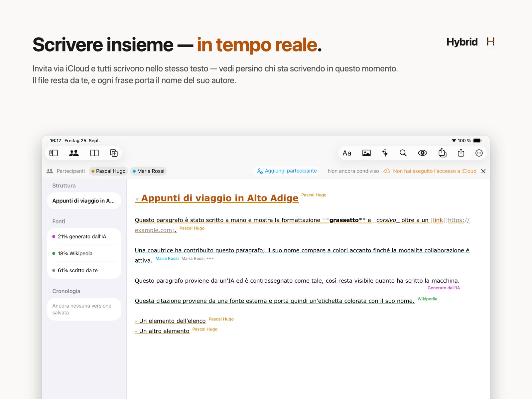Select source 18% Wikipedia
The image size is (532, 399).
click(84, 253)
